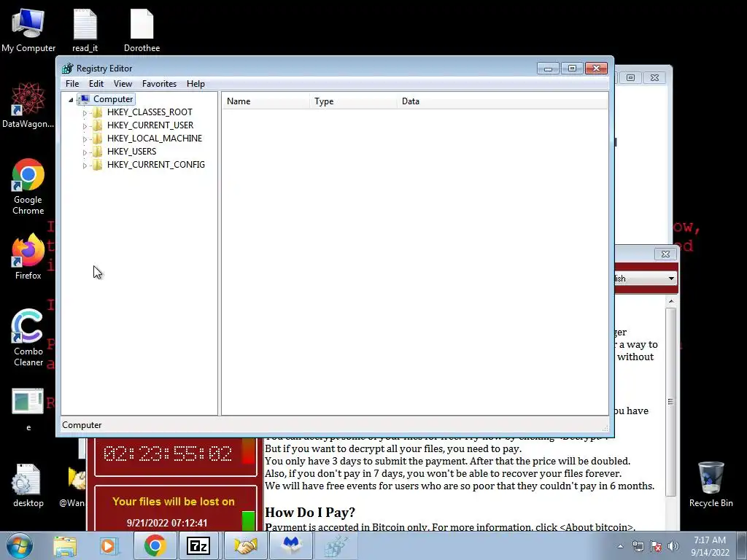Image resolution: width=747 pixels, height=560 pixels.
Task: Minimize the Registry Editor window
Action: click(x=548, y=69)
